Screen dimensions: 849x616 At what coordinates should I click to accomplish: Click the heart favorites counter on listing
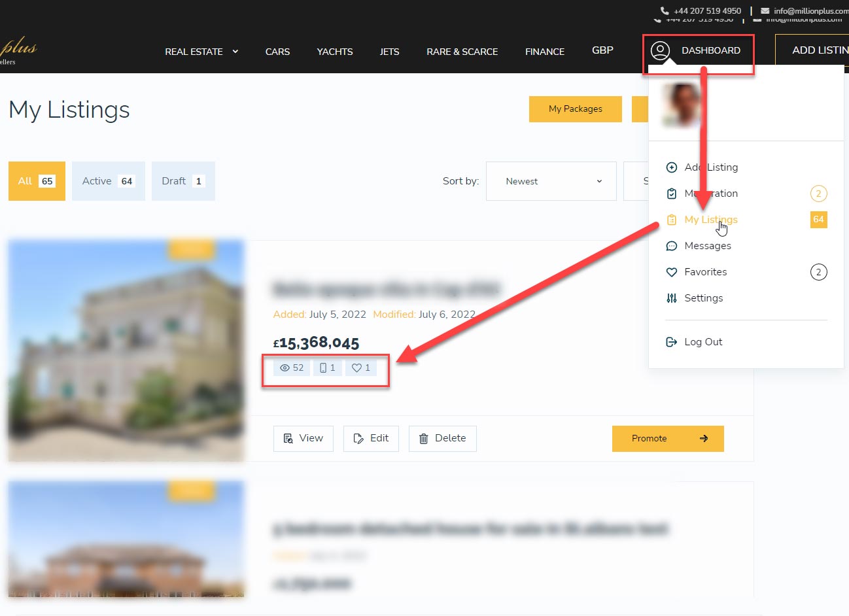pyautogui.click(x=361, y=368)
